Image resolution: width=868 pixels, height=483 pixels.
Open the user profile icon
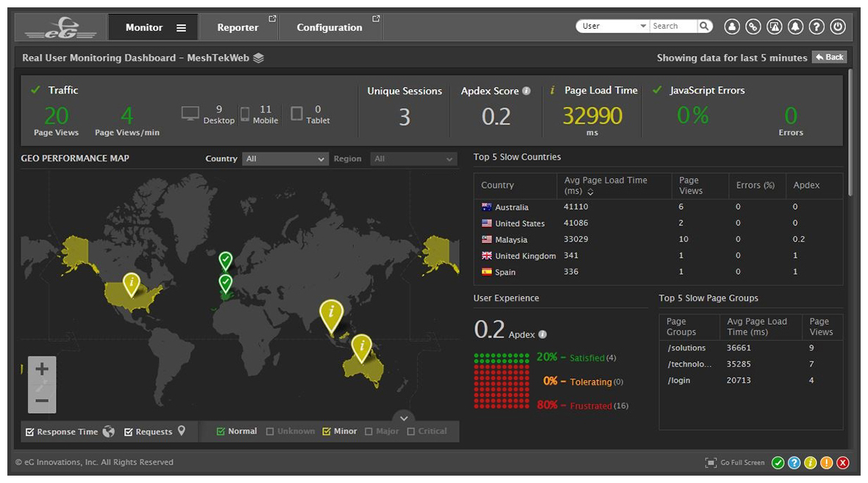pyautogui.click(x=732, y=27)
